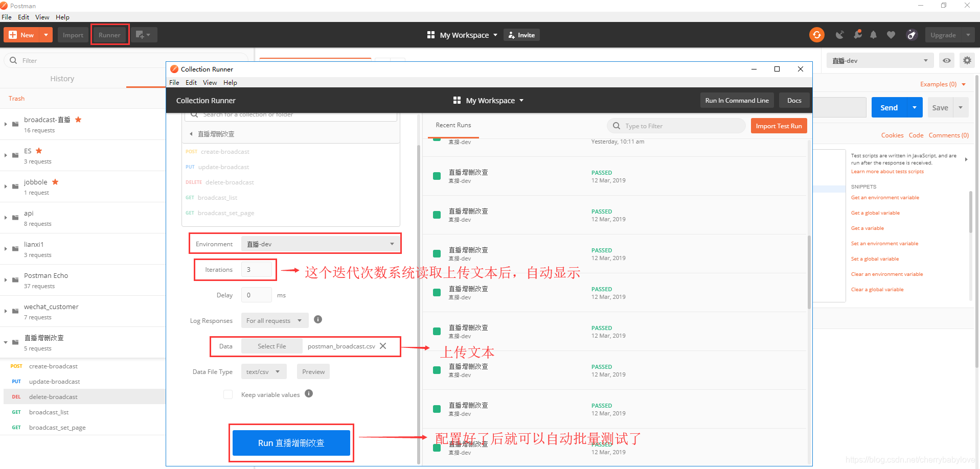This screenshot has width=980, height=469.
Task: Switch to History tab in sidebar
Action: tap(62, 79)
